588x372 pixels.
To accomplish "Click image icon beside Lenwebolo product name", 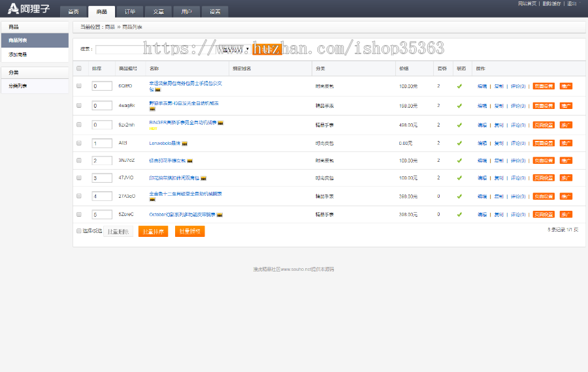I will [185, 143].
